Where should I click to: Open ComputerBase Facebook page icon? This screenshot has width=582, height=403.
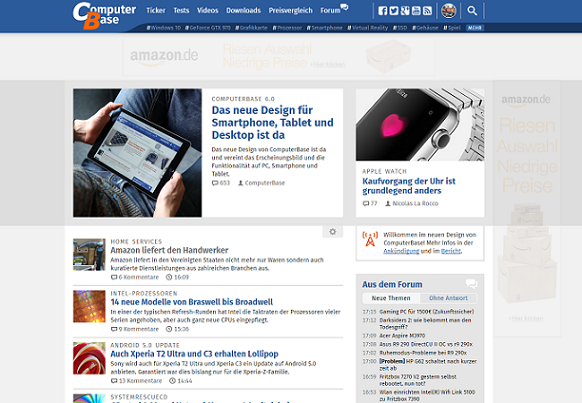(x=383, y=11)
